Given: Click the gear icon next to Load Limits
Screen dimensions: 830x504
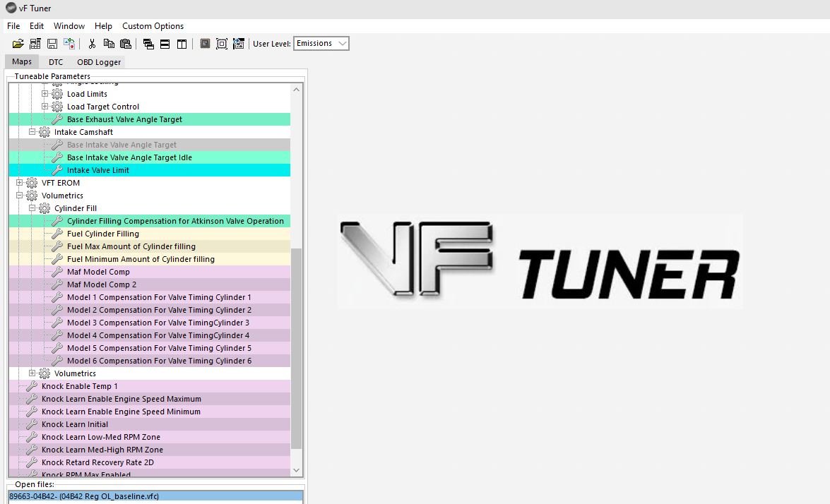Looking at the screenshot, I should pyautogui.click(x=57, y=94).
